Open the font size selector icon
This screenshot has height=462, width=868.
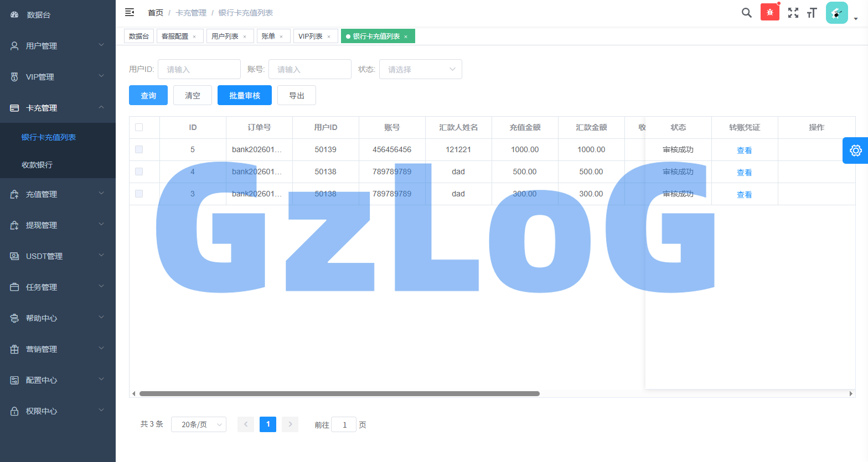(812, 13)
